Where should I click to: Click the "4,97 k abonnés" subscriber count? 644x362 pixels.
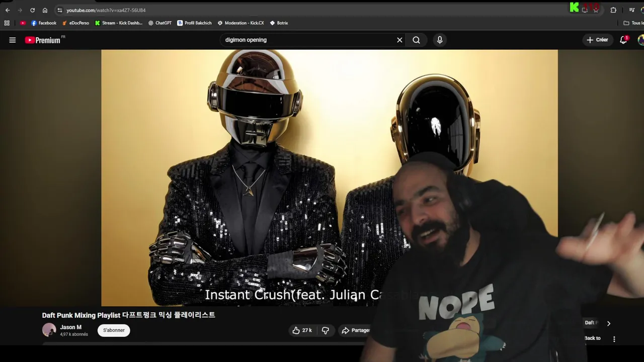click(74, 334)
